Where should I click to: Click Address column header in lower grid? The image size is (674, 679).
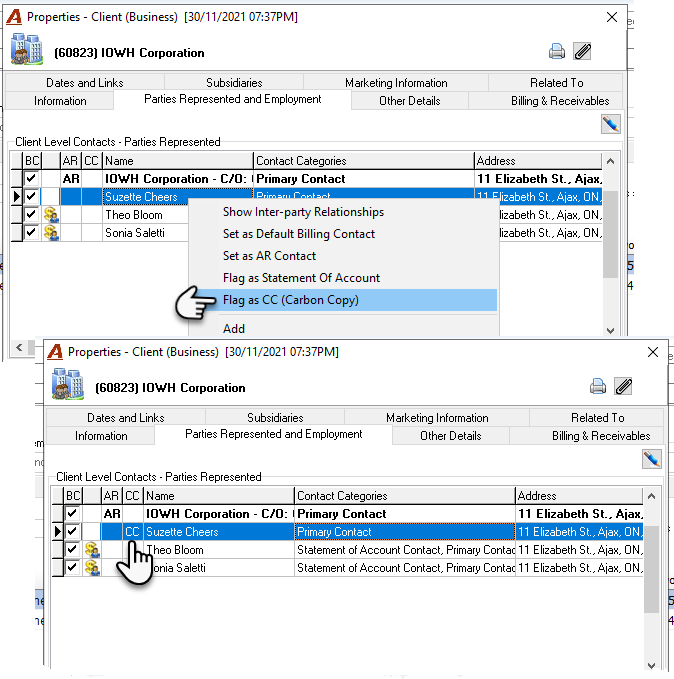coord(579,495)
